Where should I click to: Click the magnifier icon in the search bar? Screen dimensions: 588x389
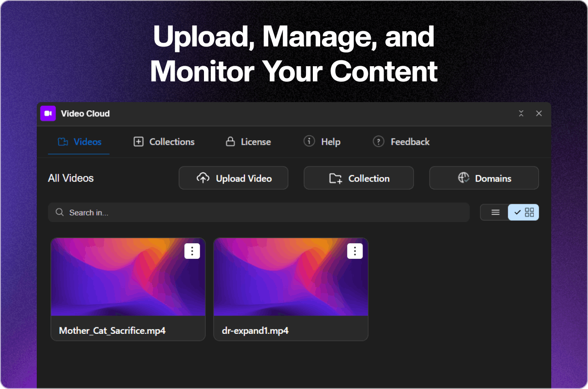59,212
